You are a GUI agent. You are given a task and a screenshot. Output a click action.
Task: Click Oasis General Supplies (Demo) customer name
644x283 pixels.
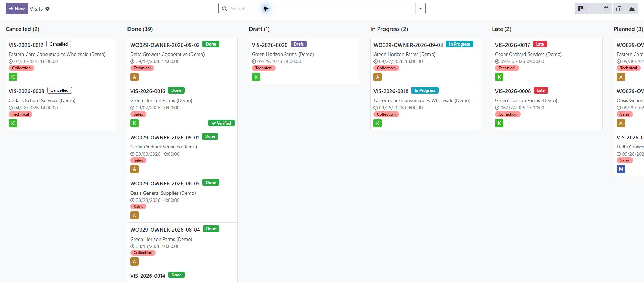(x=163, y=193)
